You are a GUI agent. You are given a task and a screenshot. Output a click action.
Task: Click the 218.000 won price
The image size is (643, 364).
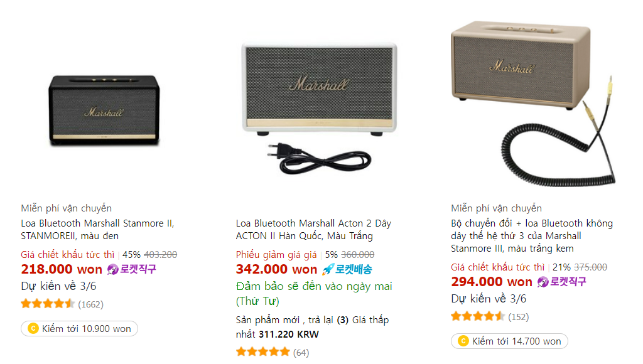tap(62, 269)
